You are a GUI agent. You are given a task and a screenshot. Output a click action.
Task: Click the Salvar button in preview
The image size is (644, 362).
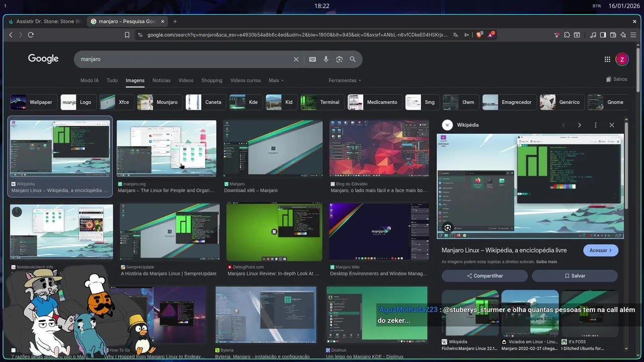tap(575, 276)
